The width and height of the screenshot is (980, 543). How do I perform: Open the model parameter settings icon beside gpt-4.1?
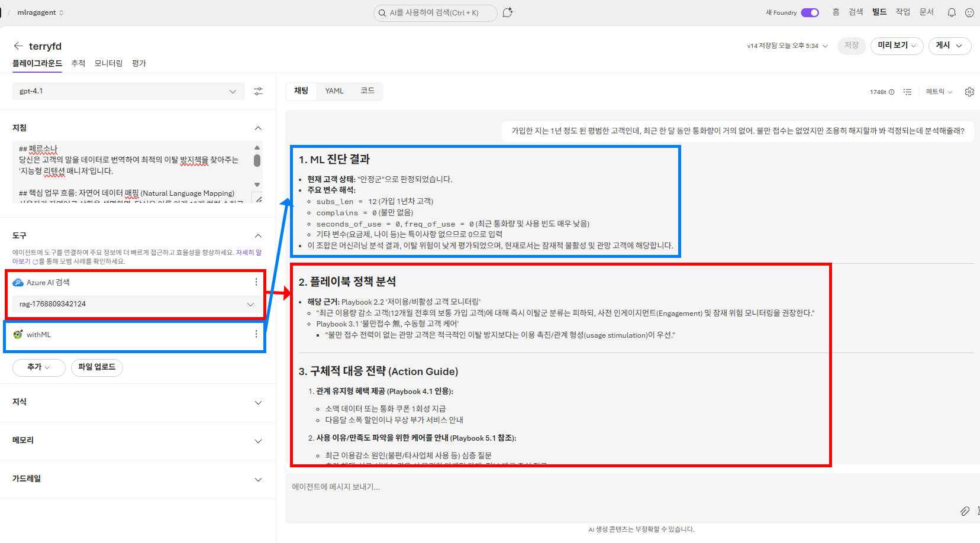(258, 91)
